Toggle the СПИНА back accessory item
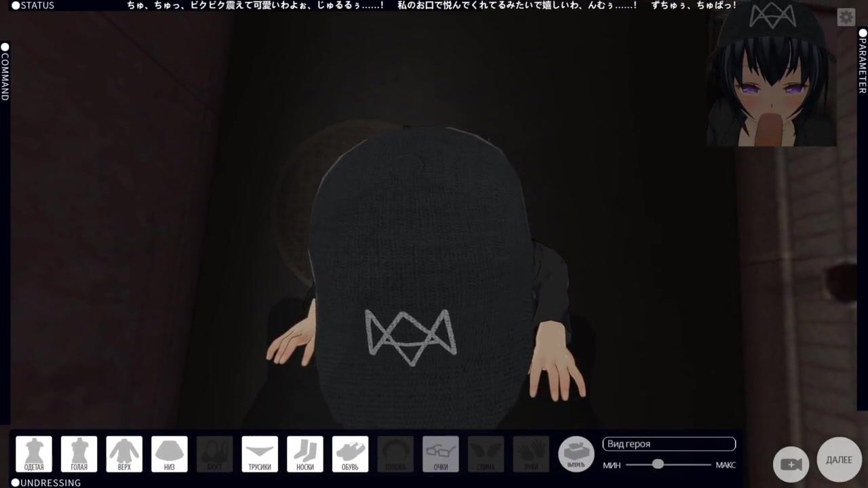 pos(486,454)
